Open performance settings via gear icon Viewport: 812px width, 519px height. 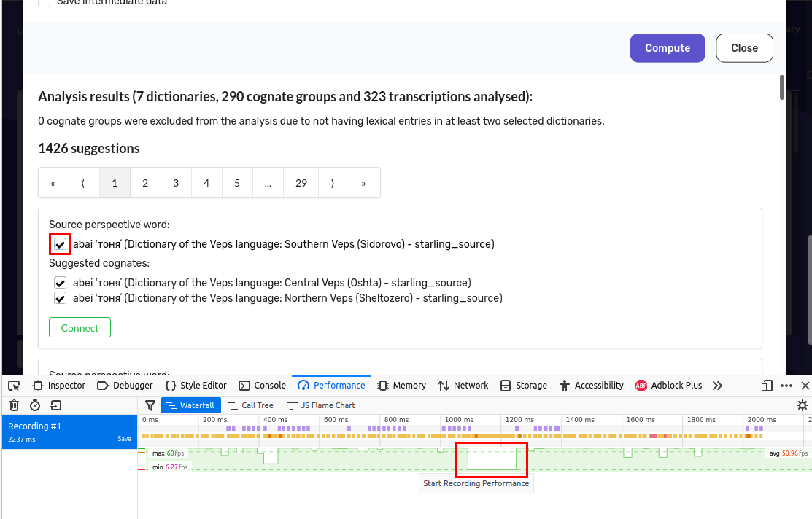point(803,405)
